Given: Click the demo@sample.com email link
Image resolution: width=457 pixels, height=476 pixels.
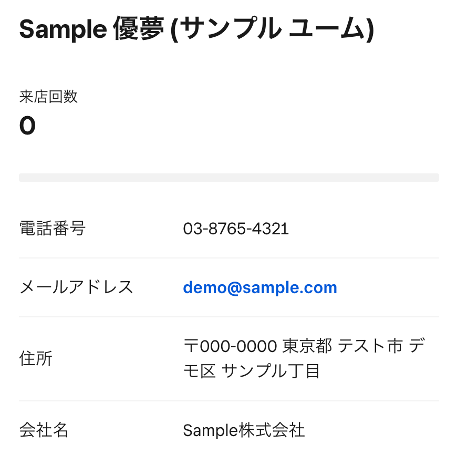Looking at the screenshot, I should 259,287.
